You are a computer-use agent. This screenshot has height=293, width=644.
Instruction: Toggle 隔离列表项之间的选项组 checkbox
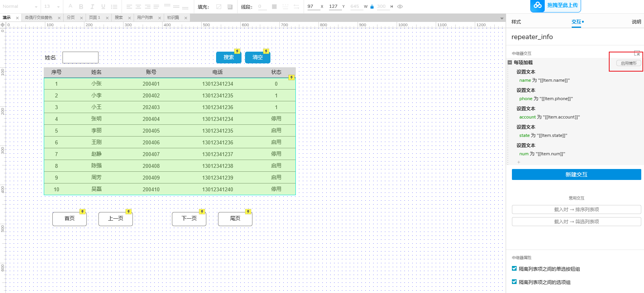[514, 282]
